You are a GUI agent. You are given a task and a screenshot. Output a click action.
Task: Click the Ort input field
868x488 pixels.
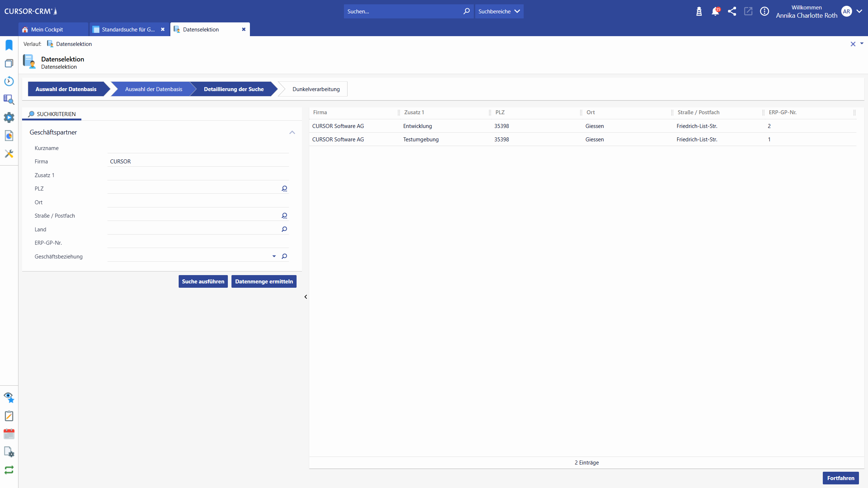[x=198, y=202]
